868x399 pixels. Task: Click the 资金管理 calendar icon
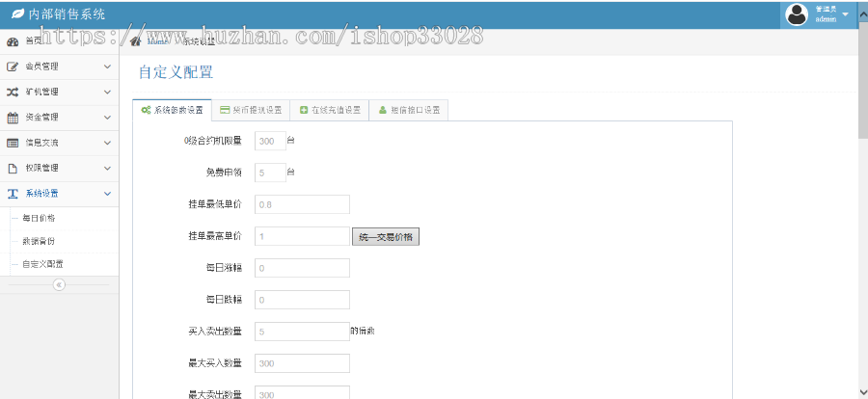click(13, 118)
